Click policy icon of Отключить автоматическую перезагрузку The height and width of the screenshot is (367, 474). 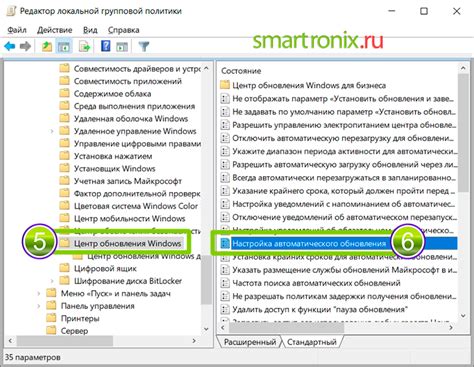click(225, 138)
